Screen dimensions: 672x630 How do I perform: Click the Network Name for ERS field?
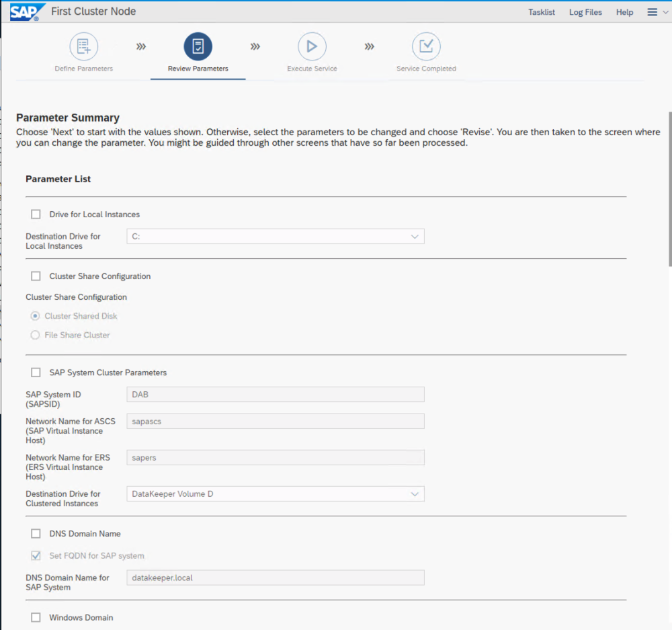pos(276,458)
